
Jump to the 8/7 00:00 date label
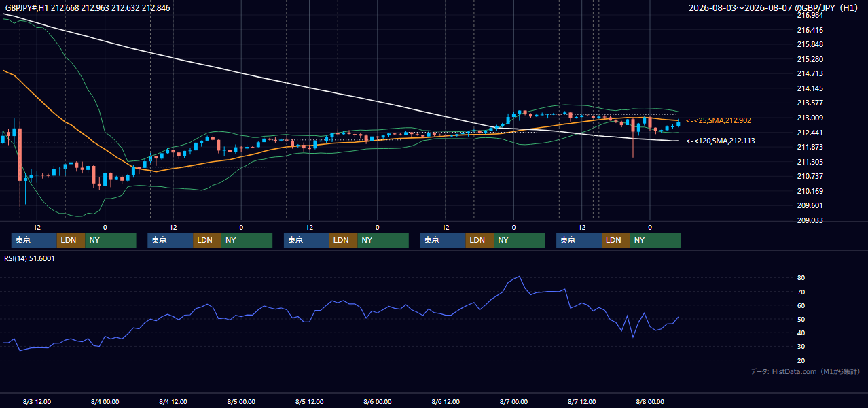tap(514, 401)
